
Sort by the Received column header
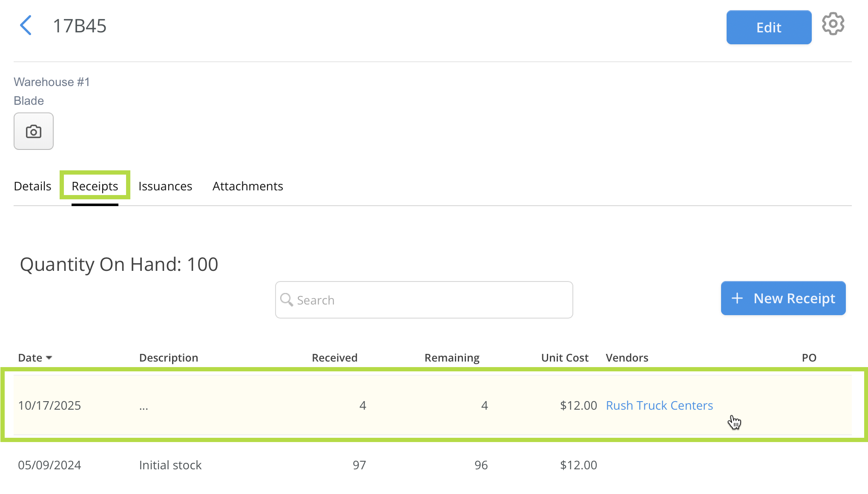[334, 358]
